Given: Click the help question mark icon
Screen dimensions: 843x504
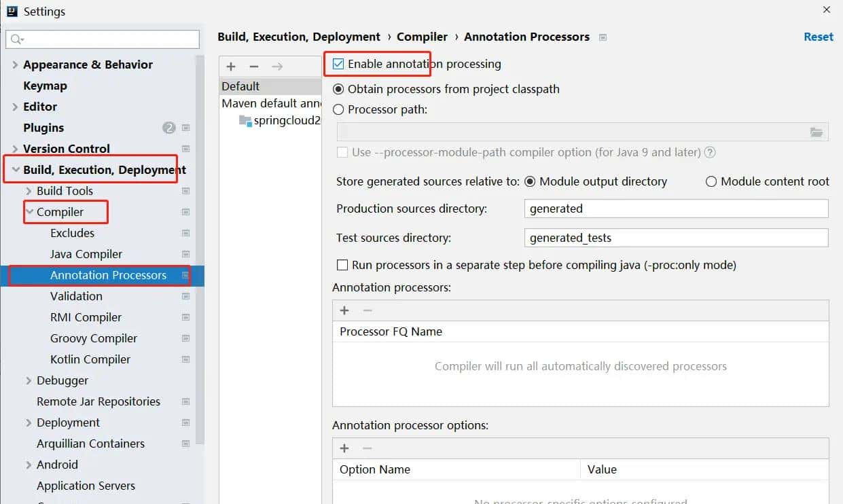Looking at the screenshot, I should pyautogui.click(x=710, y=152).
